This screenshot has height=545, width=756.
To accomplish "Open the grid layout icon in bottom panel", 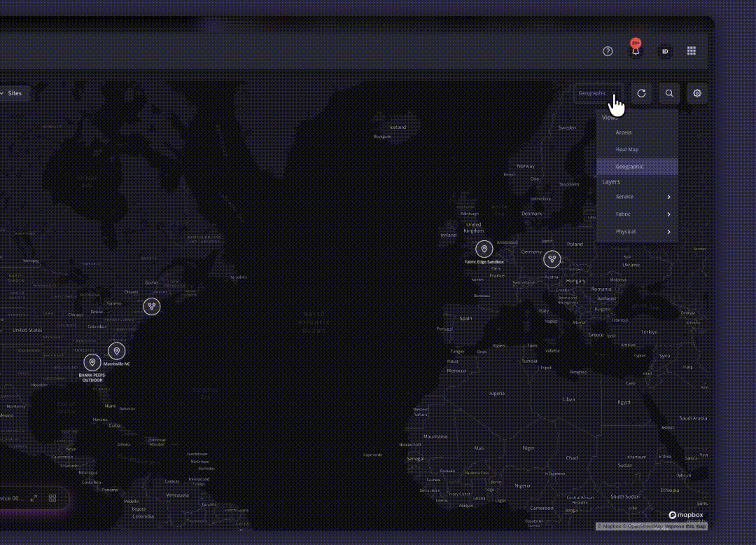I will (x=52, y=498).
